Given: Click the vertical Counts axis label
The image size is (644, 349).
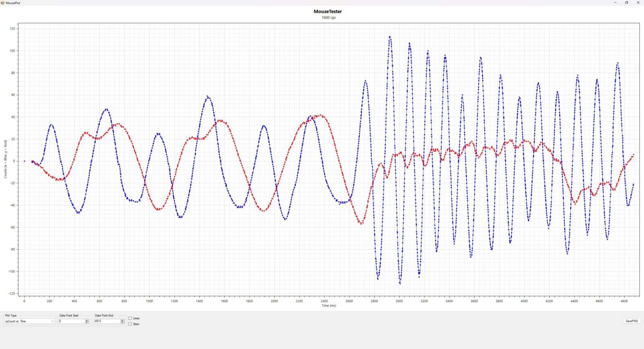Looking at the screenshot, I should [6, 159].
